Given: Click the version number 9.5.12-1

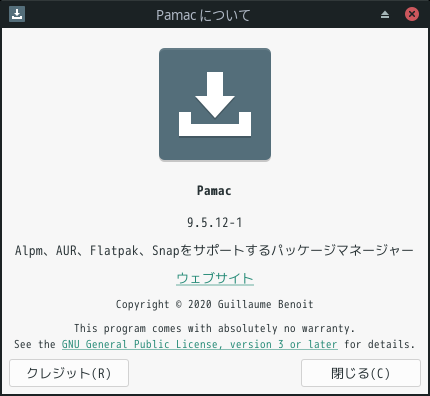Looking at the screenshot, I should pyautogui.click(x=214, y=222).
